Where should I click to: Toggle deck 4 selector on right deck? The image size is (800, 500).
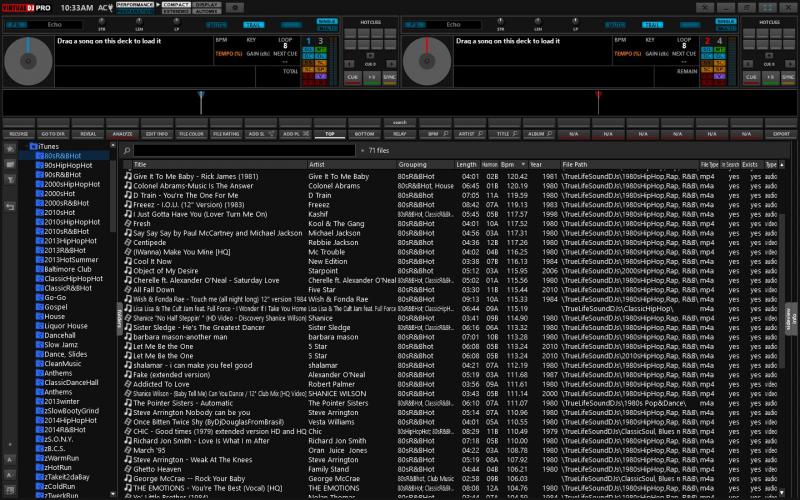[x=719, y=41]
